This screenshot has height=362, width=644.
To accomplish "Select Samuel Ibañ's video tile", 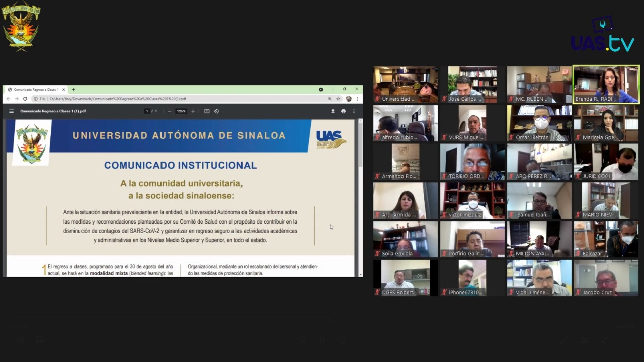I will click(539, 200).
